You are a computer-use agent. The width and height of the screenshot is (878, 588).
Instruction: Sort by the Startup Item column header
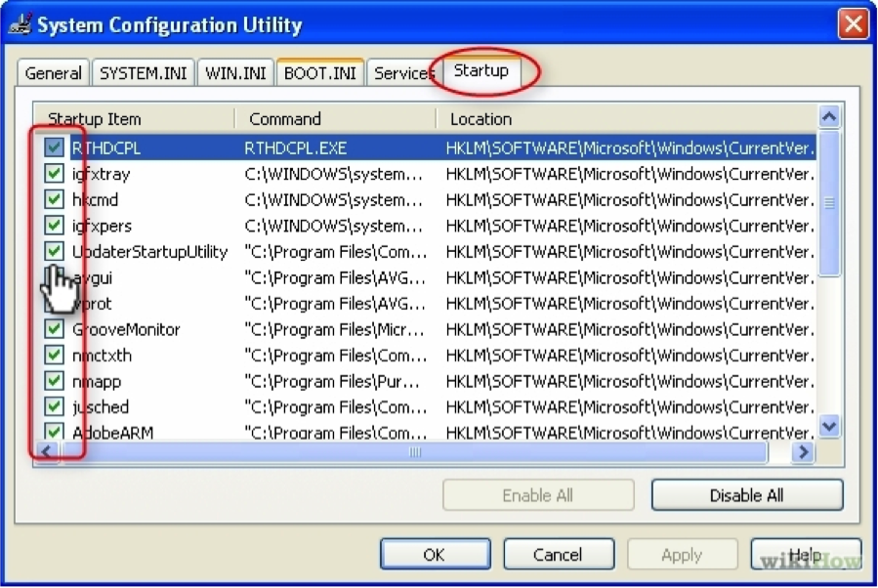tap(135, 119)
